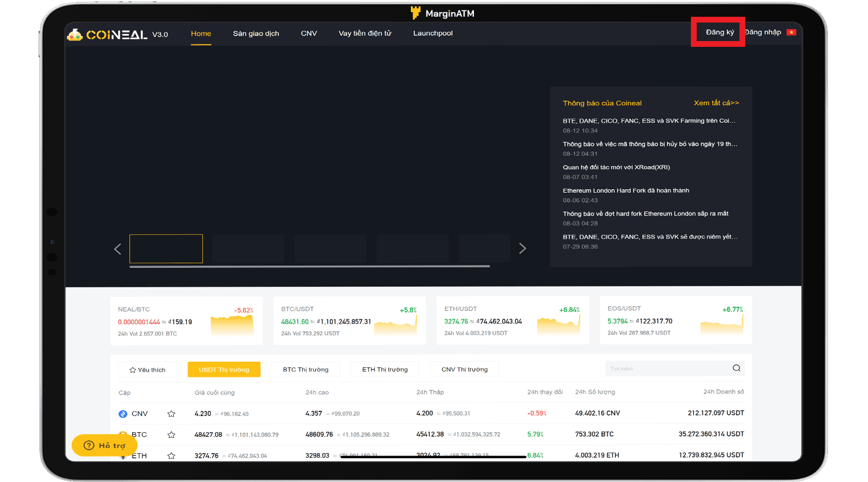
Task: Open hard fork sắp ra mắt announcement
Action: 646,214
